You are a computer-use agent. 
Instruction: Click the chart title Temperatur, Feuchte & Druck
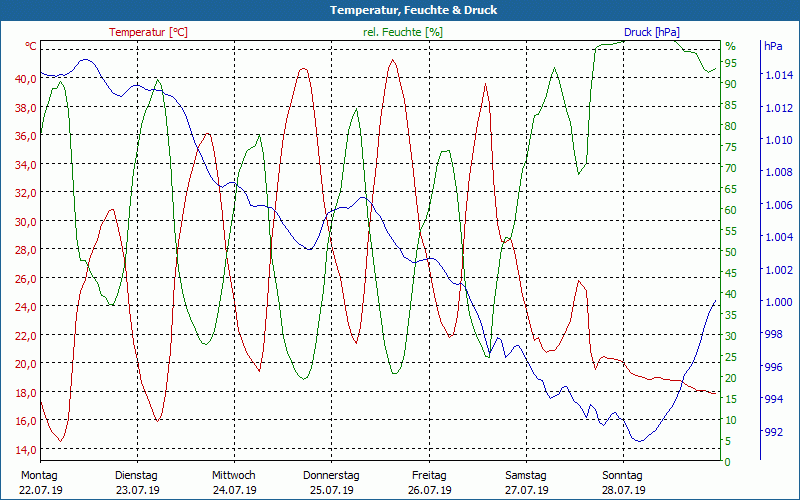click(400, 10)
